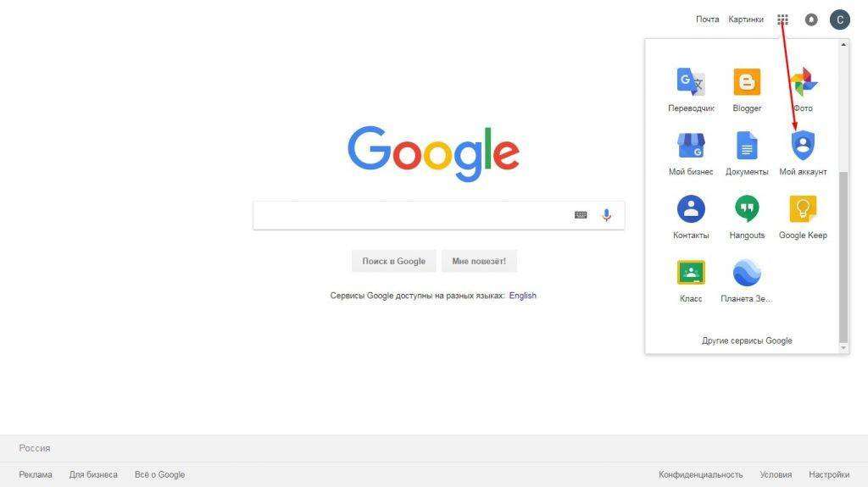
Task: Open Планета Земля app icon
Action: (x=747, y=272)
